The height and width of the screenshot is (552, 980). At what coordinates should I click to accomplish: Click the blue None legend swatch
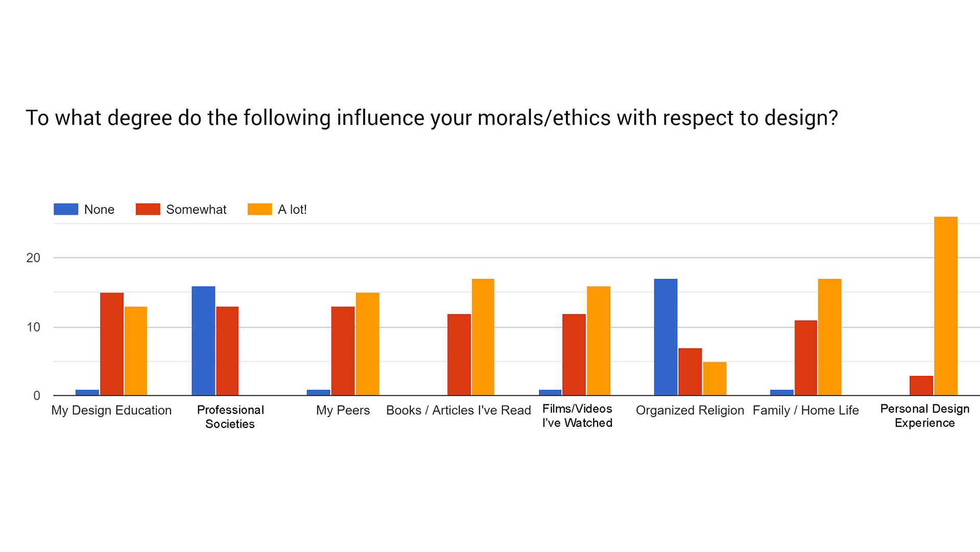pyautogui.click(x=66, y=209)
